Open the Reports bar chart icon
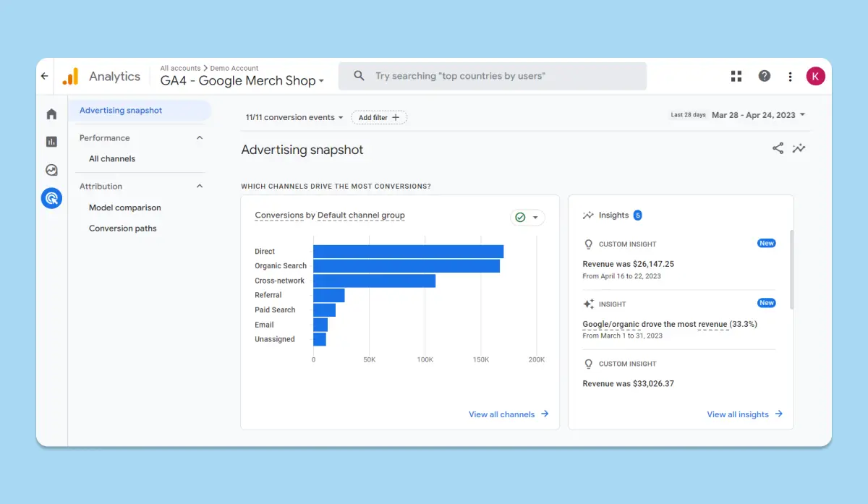Viewport: 868px width, 504px height. 51,142
